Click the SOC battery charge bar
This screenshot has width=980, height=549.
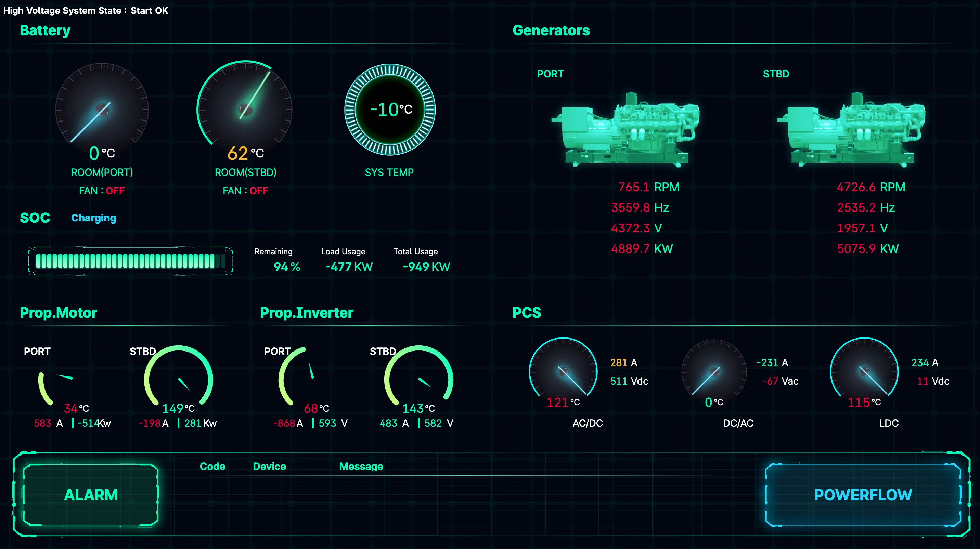click(x=130, y=261)
